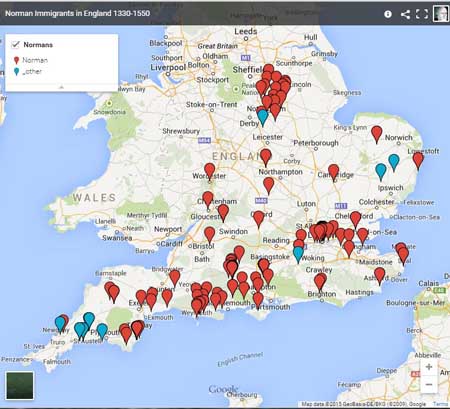Screen dimensions: 450x409
Task: Click the red pin near Bridgwater
Action: [x=175, y=279]
